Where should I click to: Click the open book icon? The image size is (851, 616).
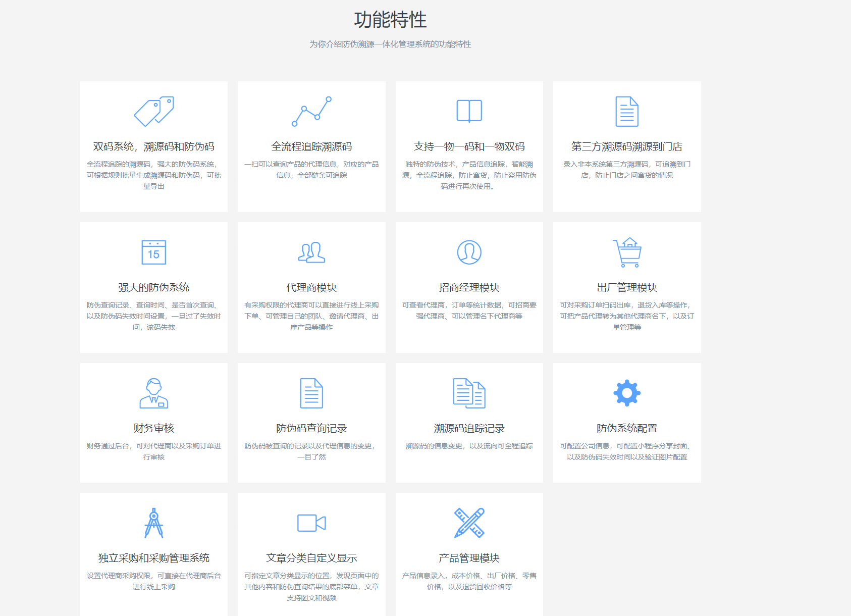coord(469,111)
